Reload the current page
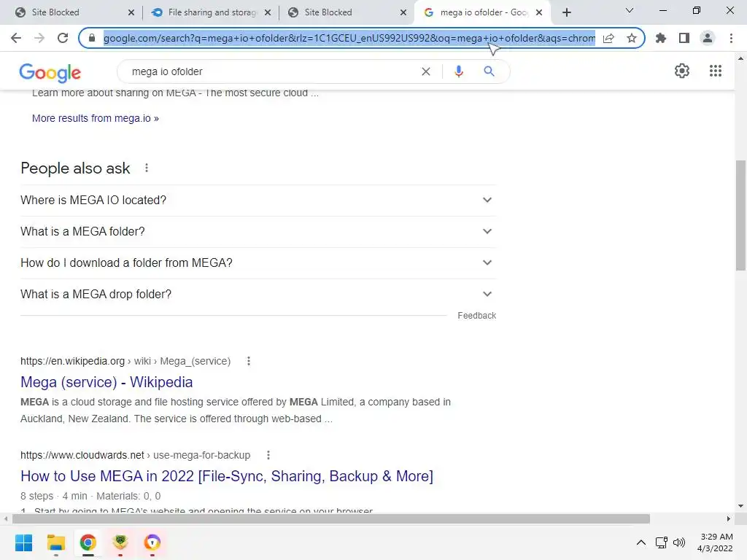This screenshot has height=560, width=747. [x=63, y=38]
